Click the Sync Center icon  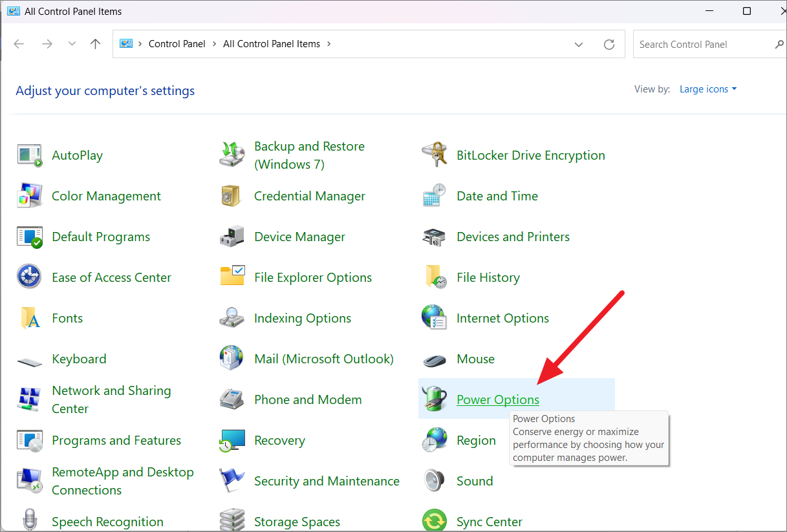click(x=434, y=520)
